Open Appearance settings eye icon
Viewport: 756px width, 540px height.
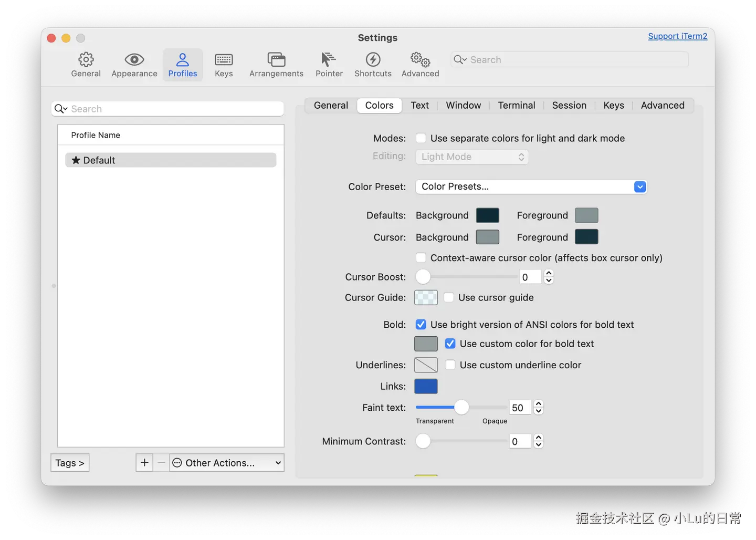(x=134, y=59)
